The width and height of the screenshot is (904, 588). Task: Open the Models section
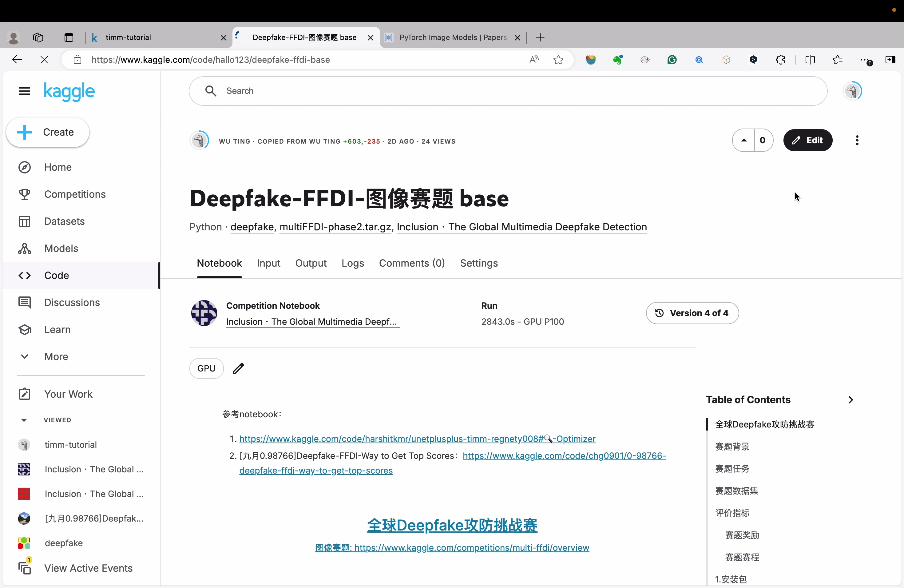(61, 248)
